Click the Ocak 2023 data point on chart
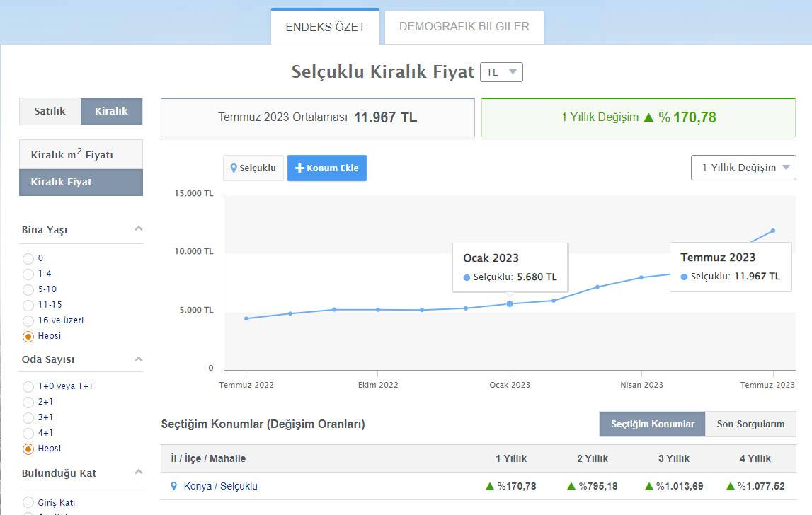This screenshot has width=812, height=515. point(510,303)
